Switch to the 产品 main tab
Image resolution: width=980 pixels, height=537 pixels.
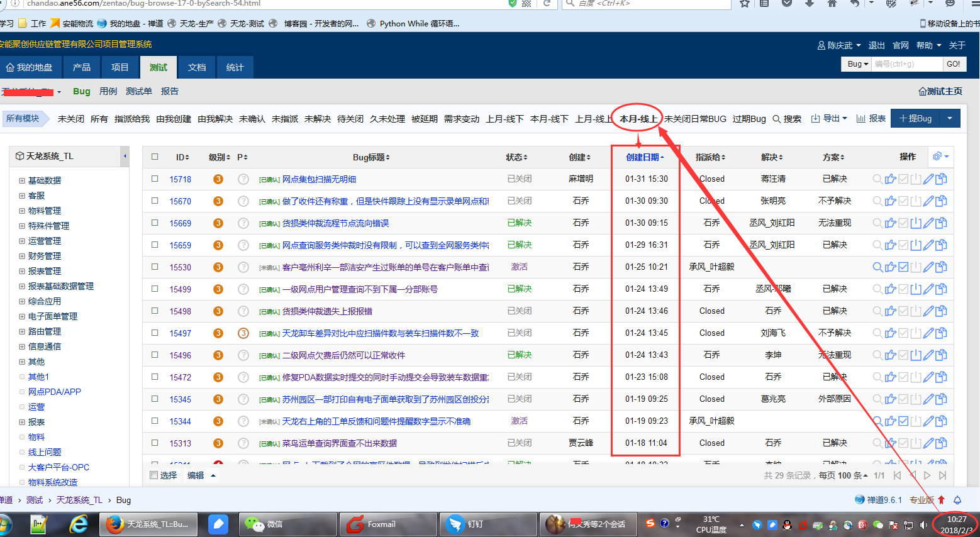click(x=82, y=67)
